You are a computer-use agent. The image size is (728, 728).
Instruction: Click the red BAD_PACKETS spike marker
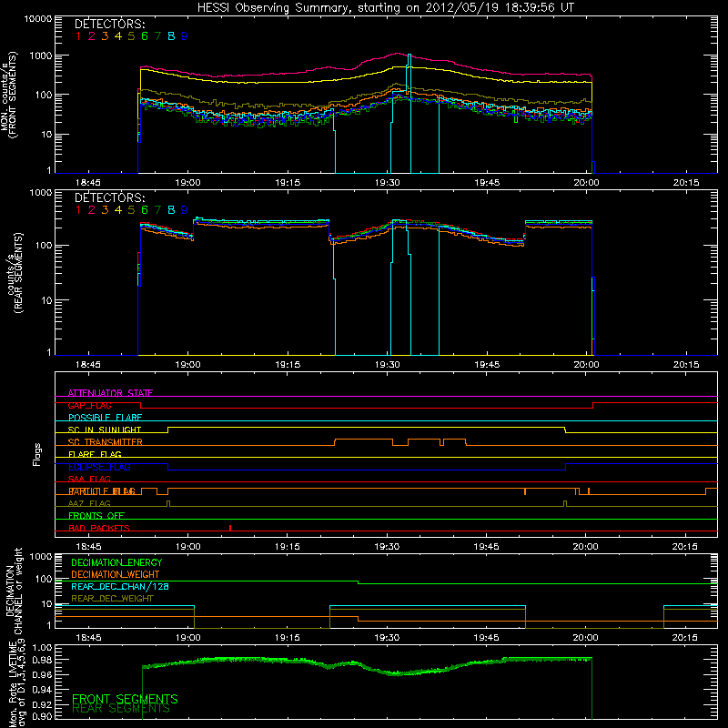230,528
